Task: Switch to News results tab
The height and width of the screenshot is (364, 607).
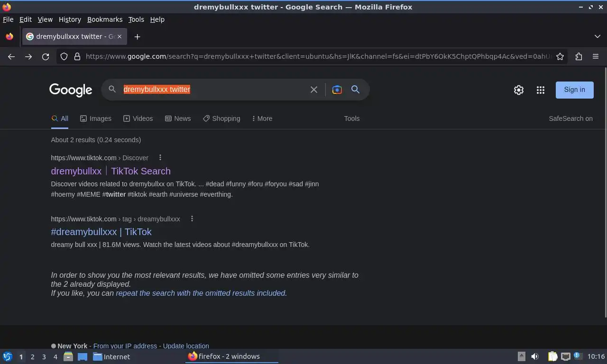Action: (178, 118)
